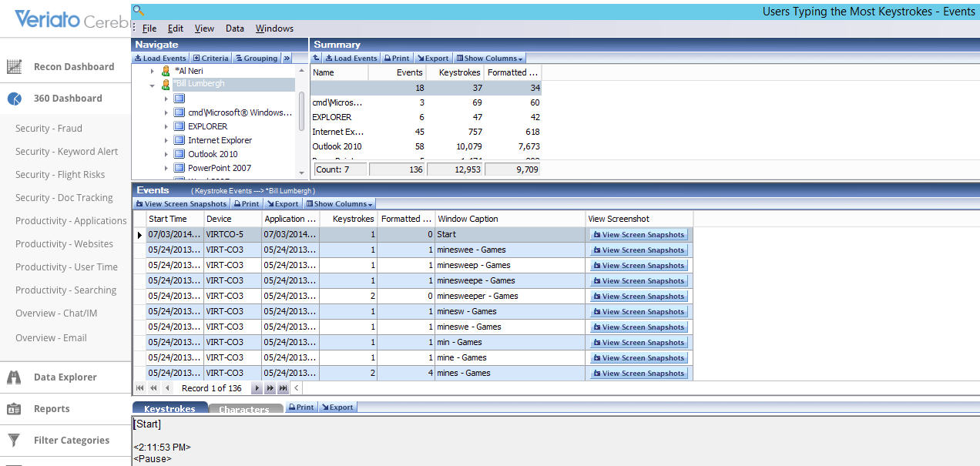Print the Summary panel

click(x=397, y=59)
